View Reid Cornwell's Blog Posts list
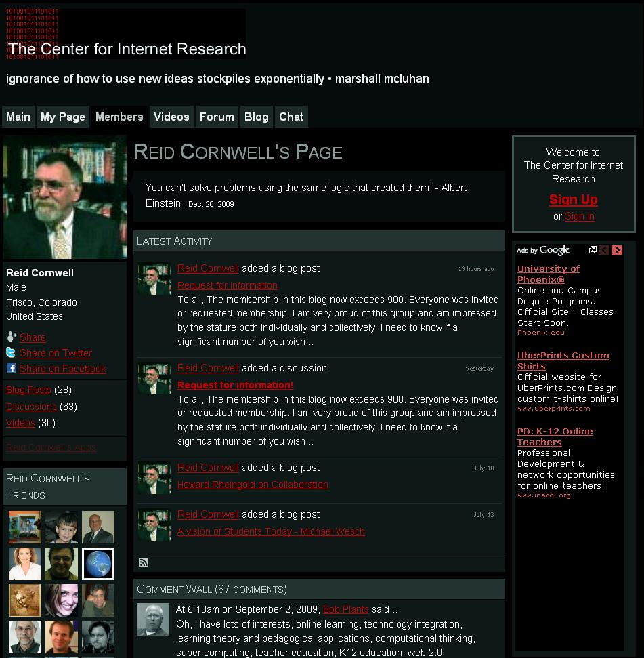This screenshot has width=644, height=658. pyautogui.click(x=28, y=390)
